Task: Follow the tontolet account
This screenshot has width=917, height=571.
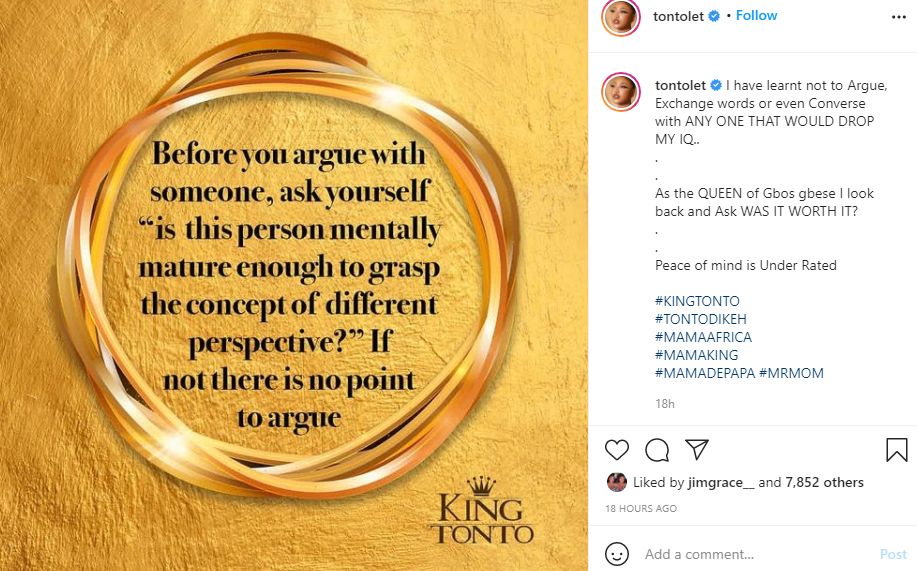Action: pos(756,16)
